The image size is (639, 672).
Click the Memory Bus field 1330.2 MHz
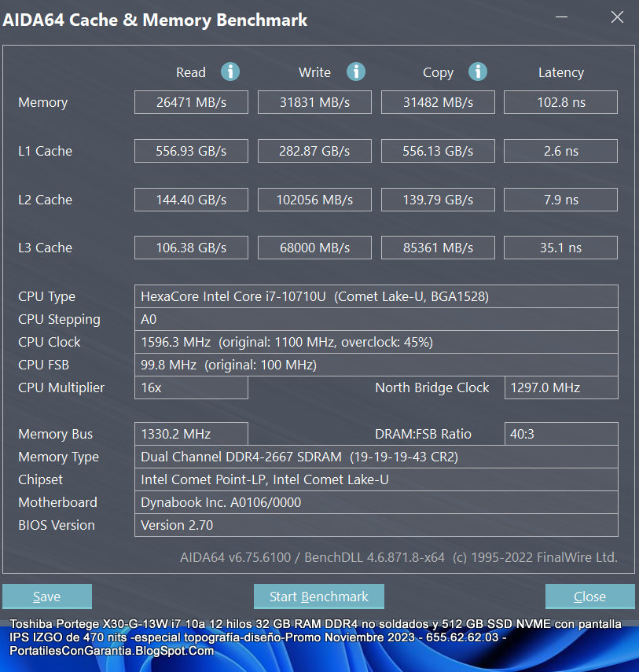click(191, 434)
